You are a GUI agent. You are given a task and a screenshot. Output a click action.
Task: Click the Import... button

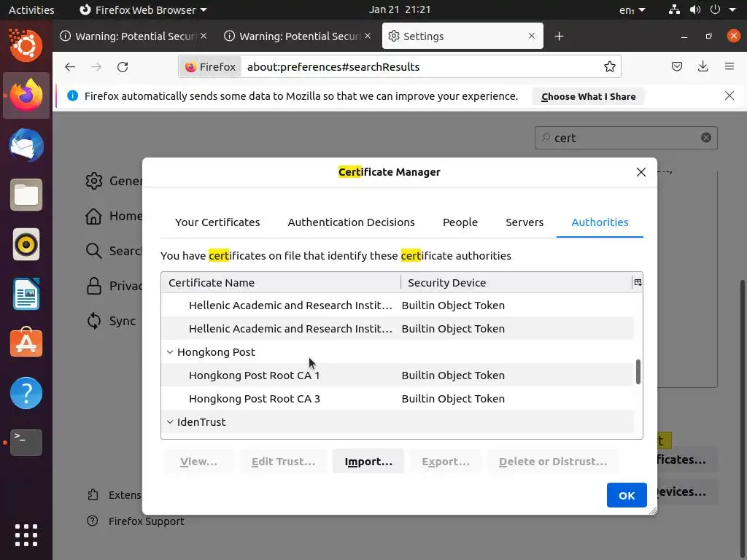[x=368, y=461]
